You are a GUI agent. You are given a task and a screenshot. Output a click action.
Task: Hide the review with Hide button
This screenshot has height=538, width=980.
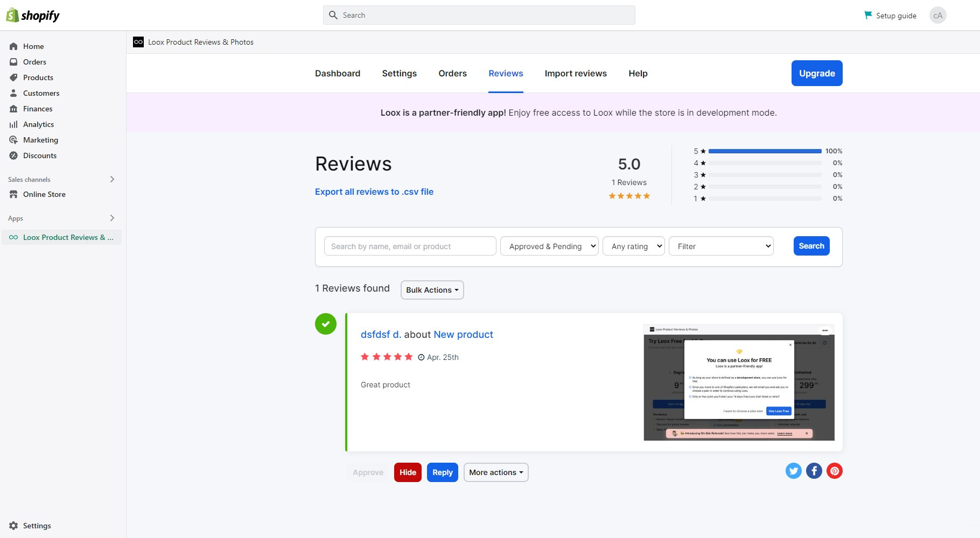[408, 472]
